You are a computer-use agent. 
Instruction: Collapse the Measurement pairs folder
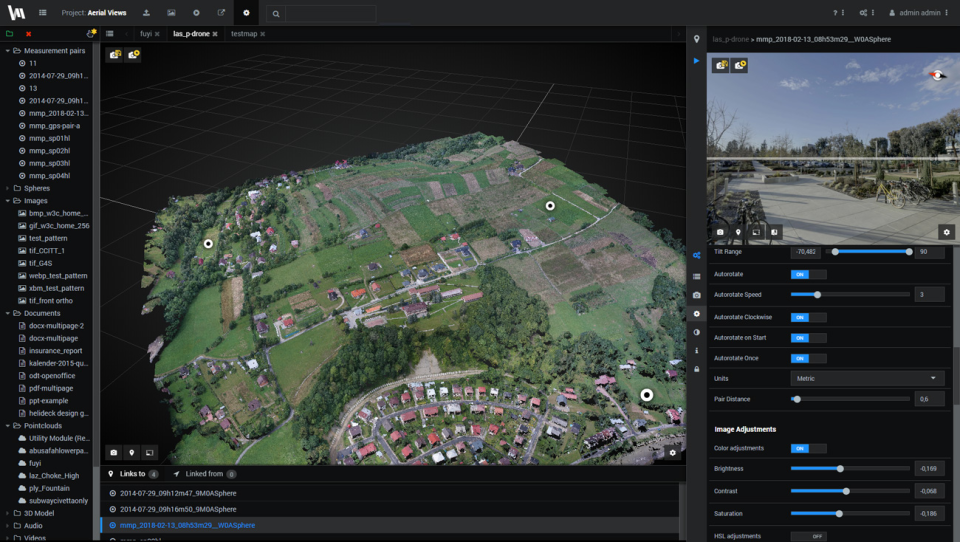pos(8,50)
